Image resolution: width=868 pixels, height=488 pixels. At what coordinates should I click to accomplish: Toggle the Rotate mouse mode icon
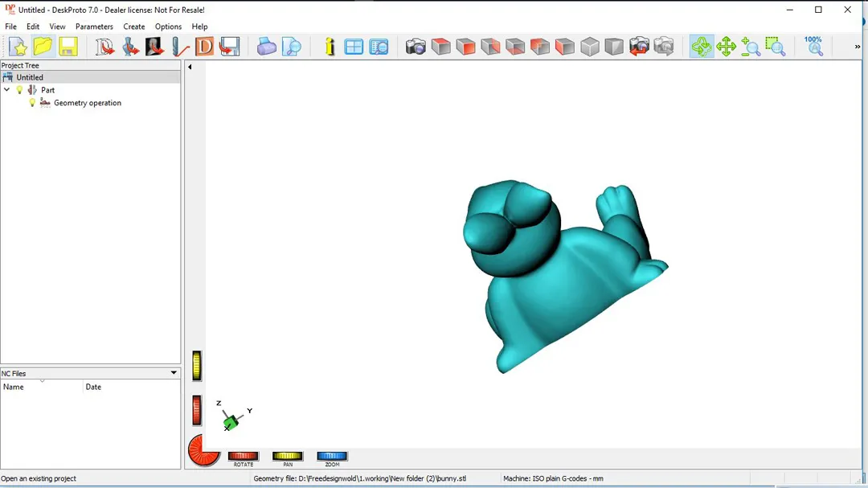(x=702, y=47)
